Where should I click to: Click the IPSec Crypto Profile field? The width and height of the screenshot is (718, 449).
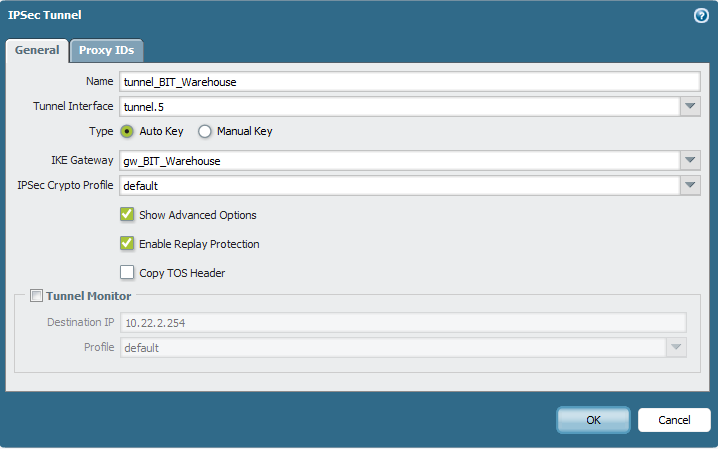pyautogui.click(x=400, y=186)
